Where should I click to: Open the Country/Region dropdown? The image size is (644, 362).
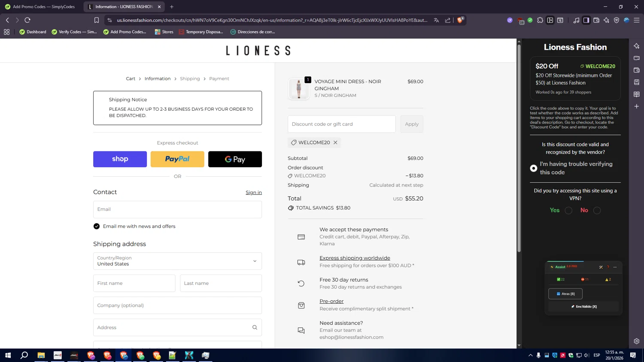[x=177, y=261]
